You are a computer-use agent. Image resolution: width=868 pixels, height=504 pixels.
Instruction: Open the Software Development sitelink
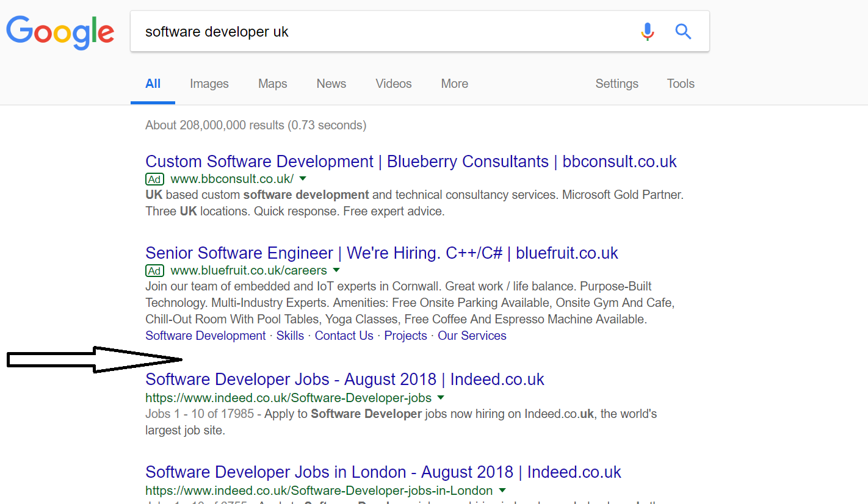pos(206,336)
